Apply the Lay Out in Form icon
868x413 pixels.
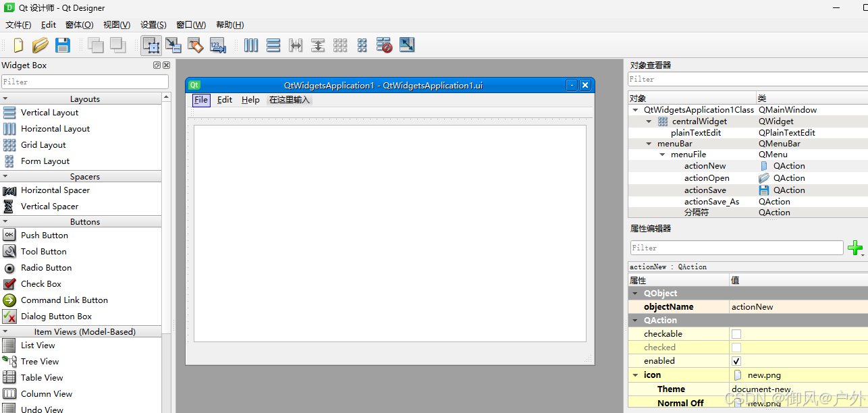click(x=362, y=45)
